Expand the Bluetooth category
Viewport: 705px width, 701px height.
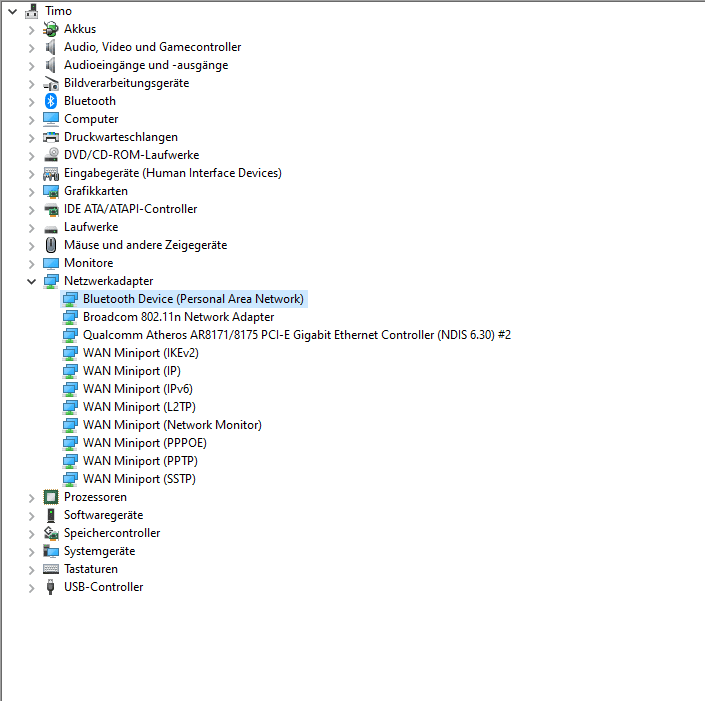pyautogui.click(x=31, y=102)
